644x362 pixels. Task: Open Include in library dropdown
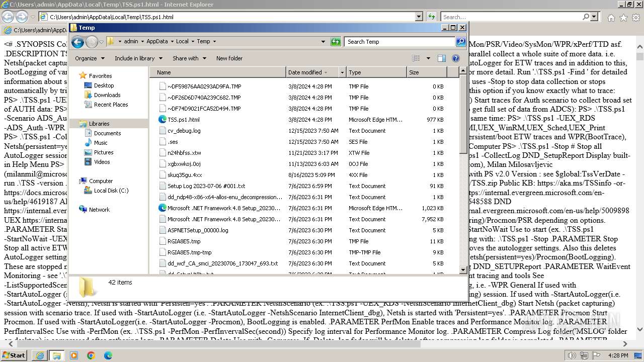coord(138,58)
